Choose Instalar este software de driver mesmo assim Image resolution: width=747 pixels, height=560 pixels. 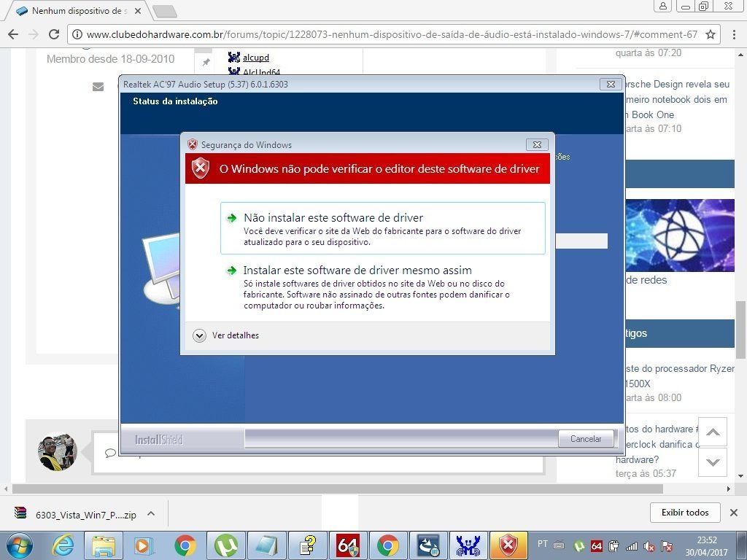point(382,287)
